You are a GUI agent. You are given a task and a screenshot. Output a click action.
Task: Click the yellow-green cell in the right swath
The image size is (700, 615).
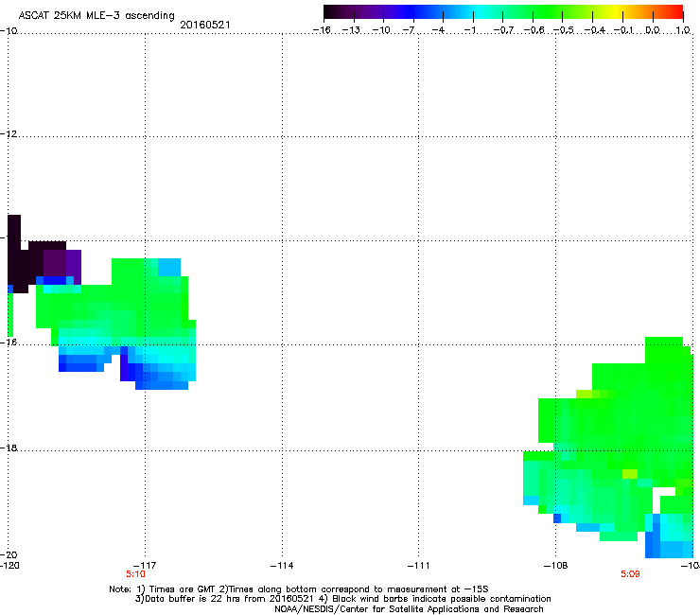[629, 474]
